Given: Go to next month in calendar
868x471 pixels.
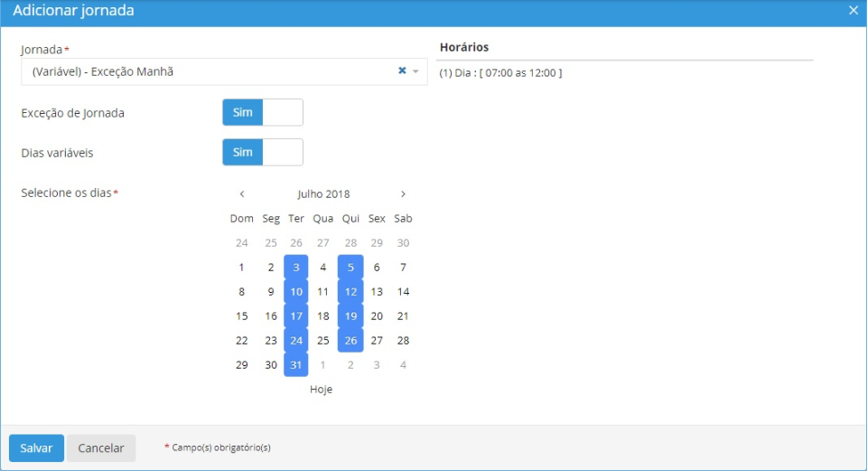Looking at the screenshot, I should point(403,193).
